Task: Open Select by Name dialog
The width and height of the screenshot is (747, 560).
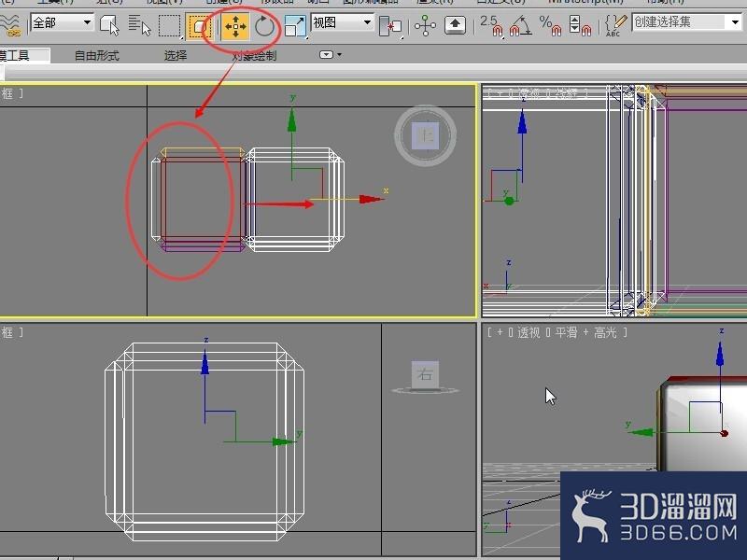Action: pos(139,25)
